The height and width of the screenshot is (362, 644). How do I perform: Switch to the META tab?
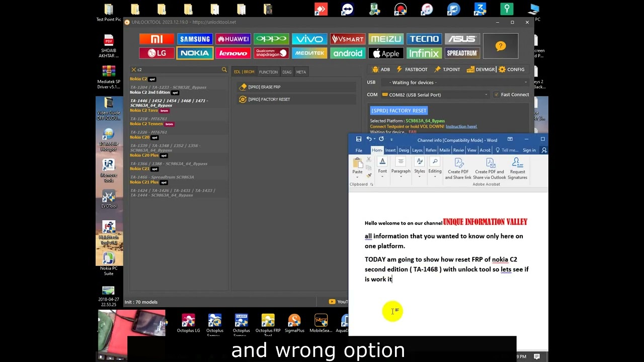tap(301, 72)
